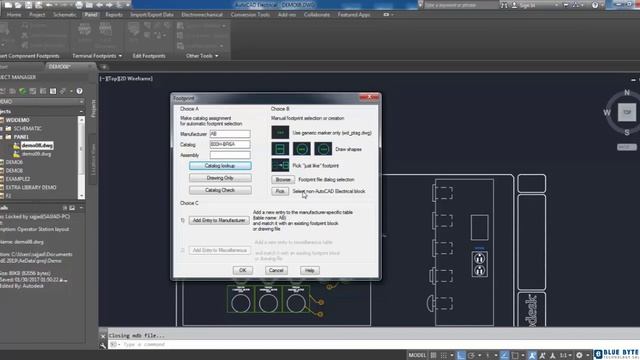Open the WCS dropdown below the ViewCube
640x360 pixels.
tap(627, 147)
